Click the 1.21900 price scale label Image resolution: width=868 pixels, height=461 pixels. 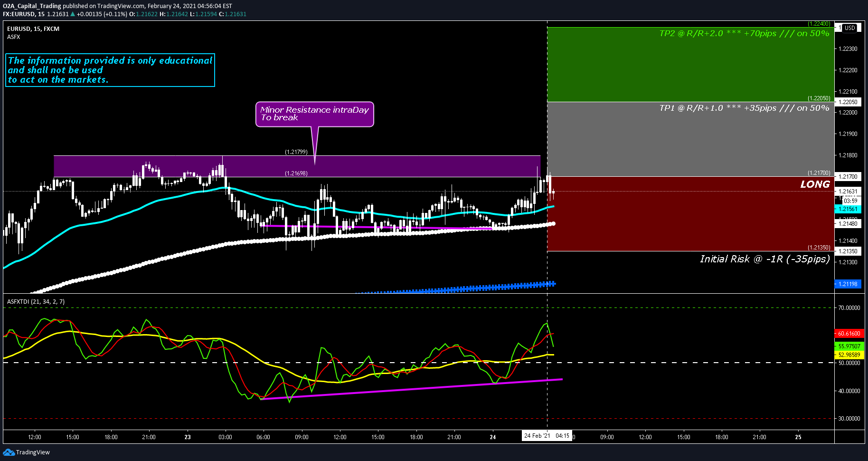[x=848, y=134]
